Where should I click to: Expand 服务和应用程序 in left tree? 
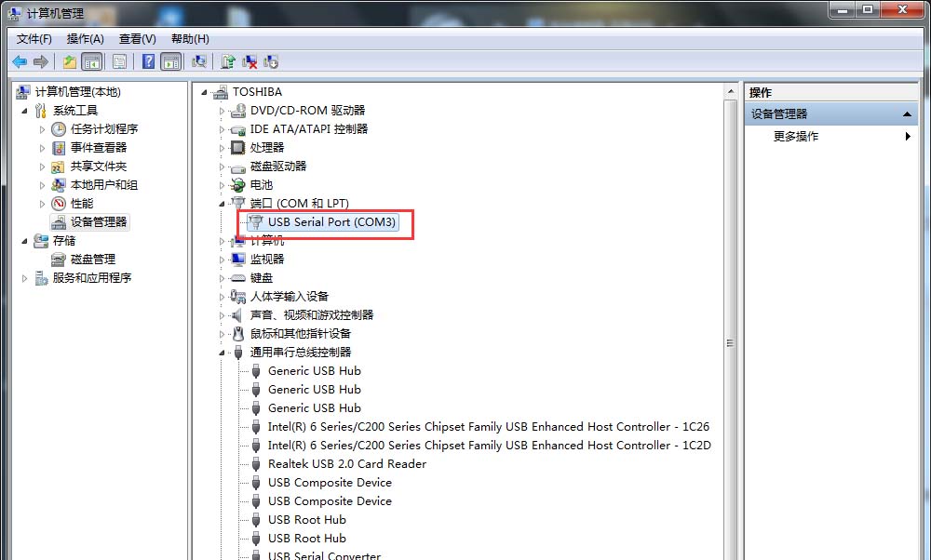(x=24, y=278)
